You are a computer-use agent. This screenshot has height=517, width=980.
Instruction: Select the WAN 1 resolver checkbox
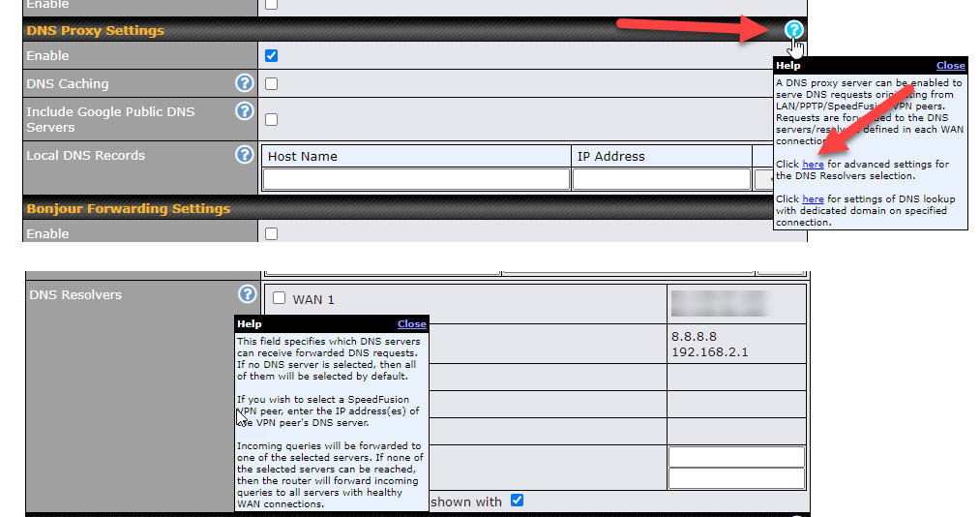click(280, 298)
